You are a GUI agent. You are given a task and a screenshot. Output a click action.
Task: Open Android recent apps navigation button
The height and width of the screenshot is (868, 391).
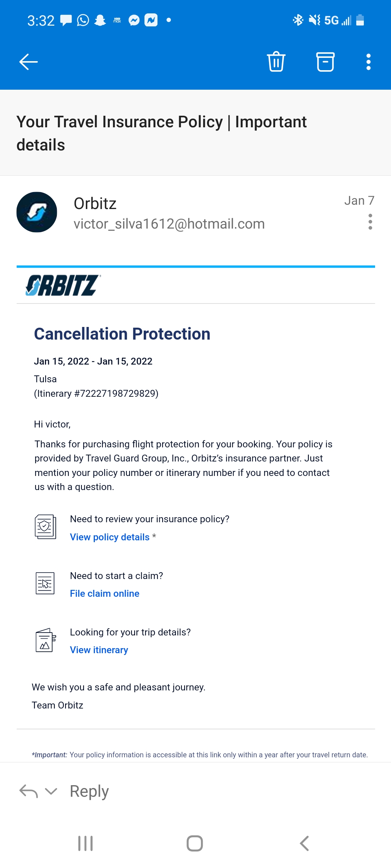[85, 843]
